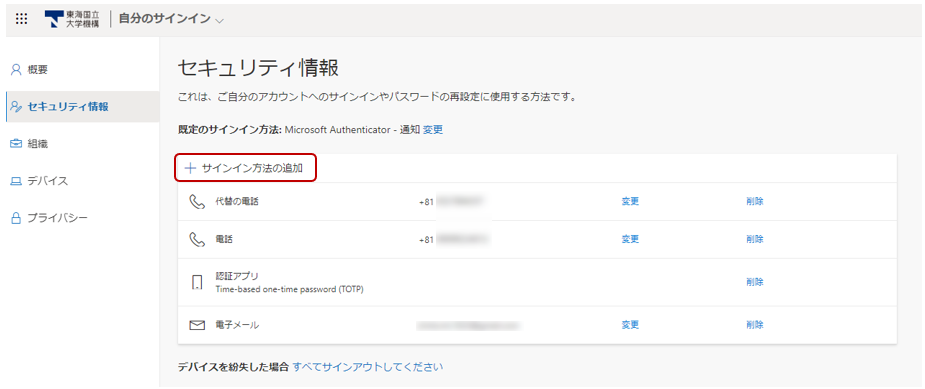Click the security info icon beside セキュリティ情報
Screen dimensions: 925x389
17,107
